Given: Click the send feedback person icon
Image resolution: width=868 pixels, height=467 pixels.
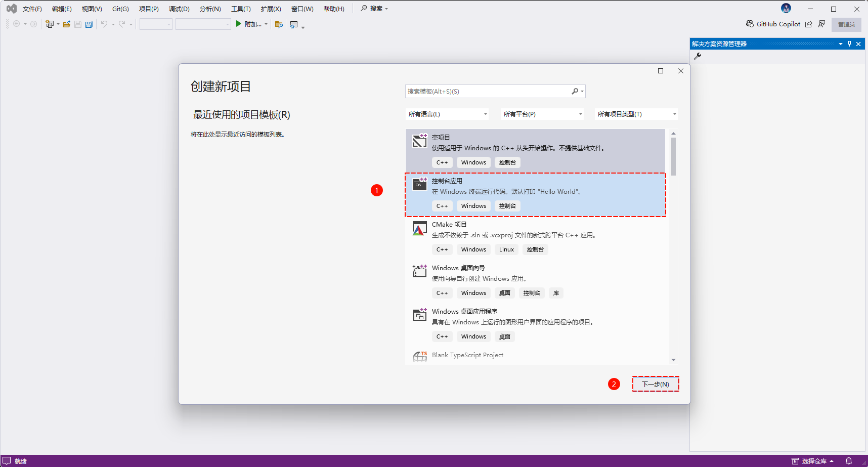Looking at the screenshot, I should (821, 24).
